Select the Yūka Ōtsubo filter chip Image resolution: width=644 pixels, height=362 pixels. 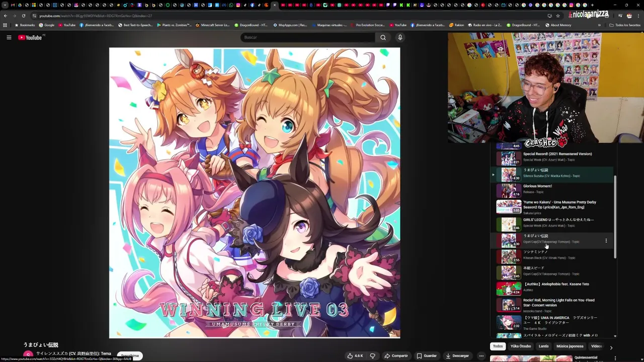[x=521, y=346]
